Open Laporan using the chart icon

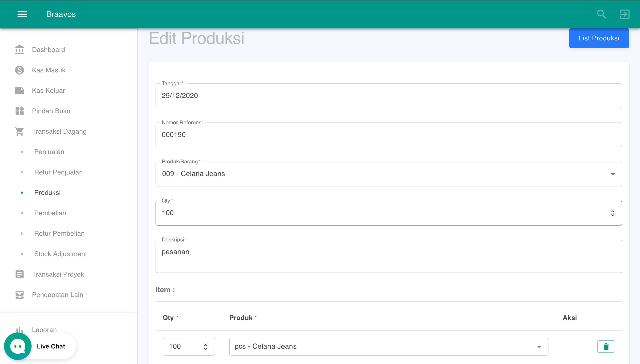(19, 330)
